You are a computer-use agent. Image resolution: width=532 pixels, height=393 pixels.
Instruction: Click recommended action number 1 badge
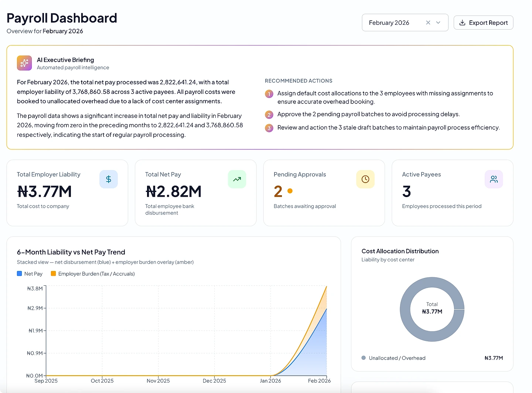coord(269,94)
